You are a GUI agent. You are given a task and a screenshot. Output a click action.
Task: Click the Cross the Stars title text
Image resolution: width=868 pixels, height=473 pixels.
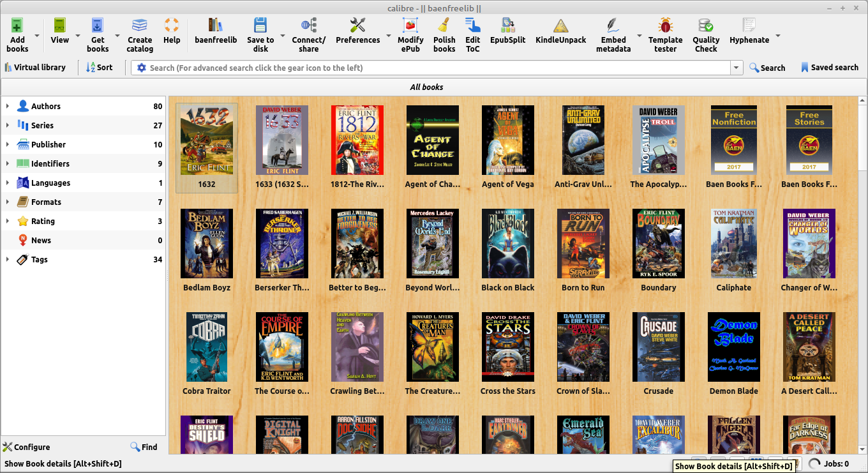click(508, 391)
